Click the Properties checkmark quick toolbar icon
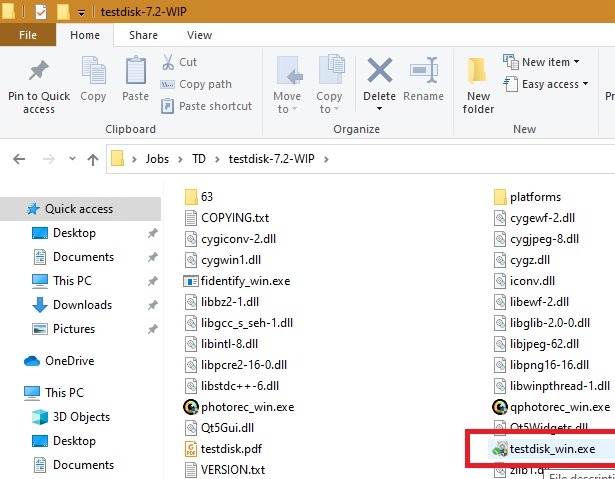Image resolution: width=615 pixels, height=479 pixels. pos(41,12)
